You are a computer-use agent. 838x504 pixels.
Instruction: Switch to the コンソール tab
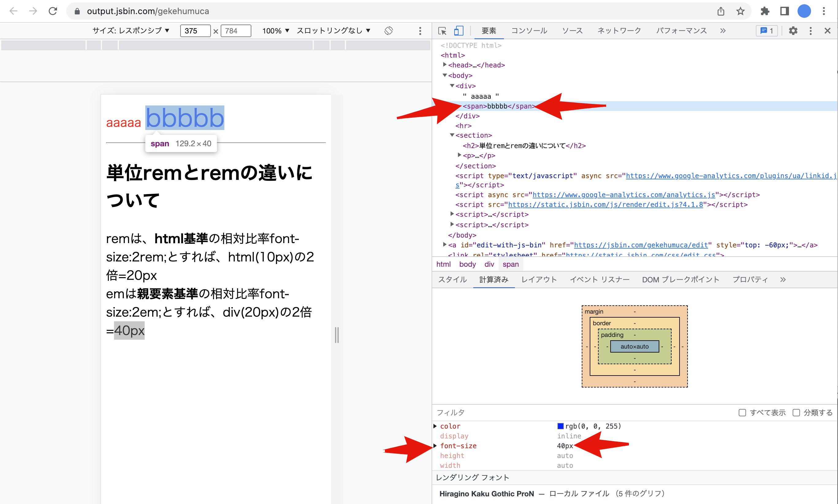529,31
